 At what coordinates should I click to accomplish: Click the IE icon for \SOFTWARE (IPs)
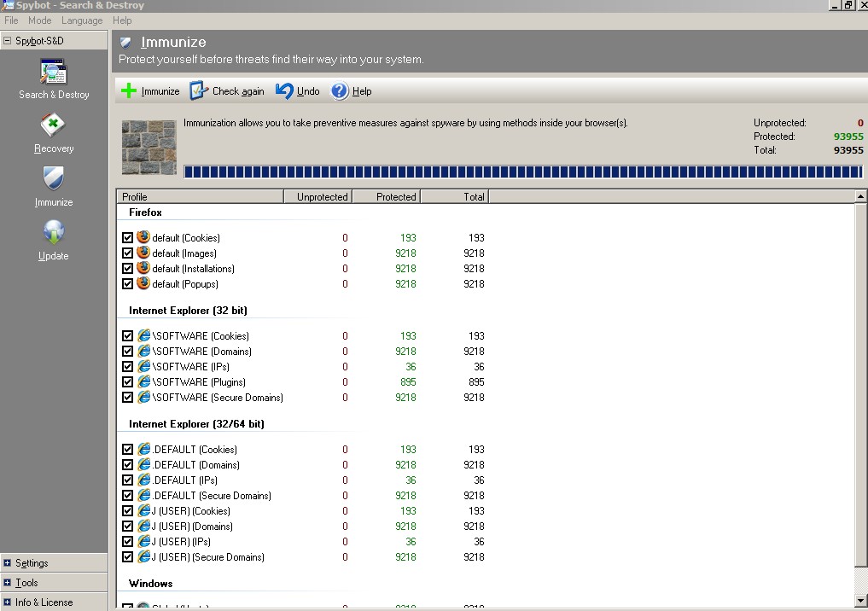[x=144, y=366]
